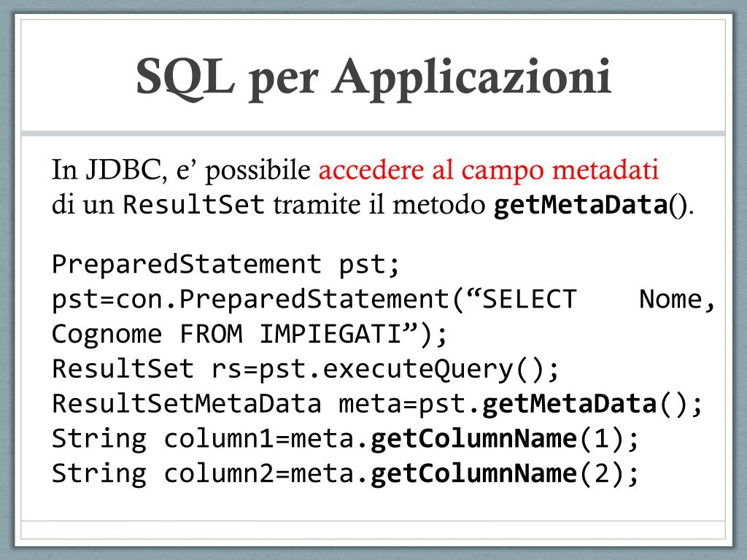Image resolution: width=747 pixels, height=560 pixels.
Task: Click the text 'In JDBC, e' possibile'
Action: (x=181, y=169)
